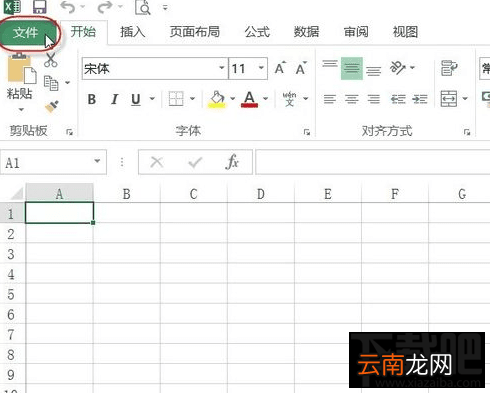Switch to the 开始 tab
Image resolution: width=490 pixels, height=393 pixels.
[83, 32]
